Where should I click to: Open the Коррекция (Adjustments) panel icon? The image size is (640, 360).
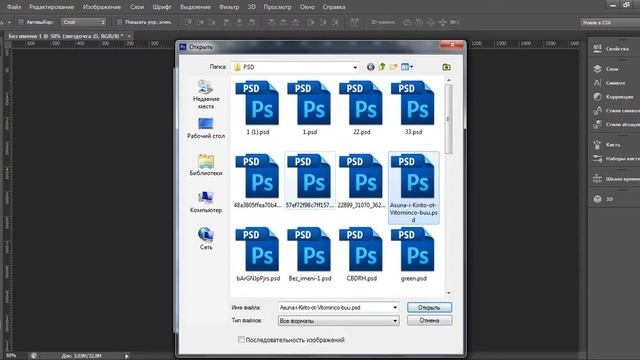tap(597, 96)
